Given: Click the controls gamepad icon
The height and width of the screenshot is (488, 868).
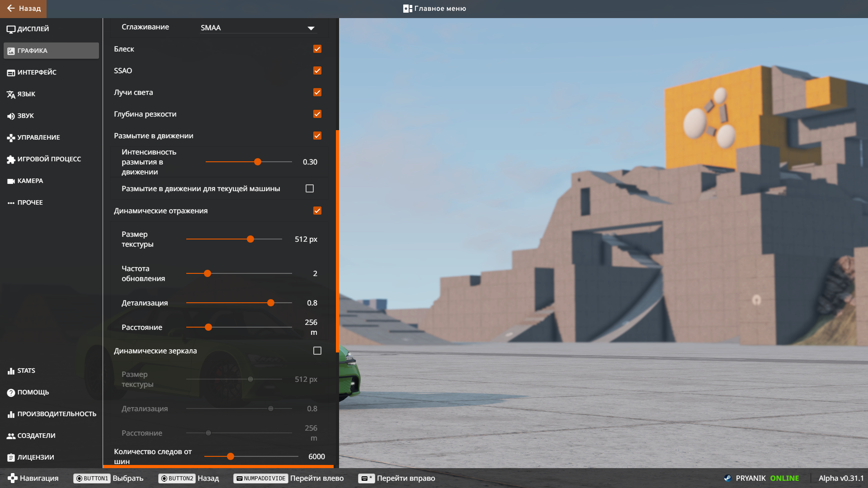Looking at the screenshot, I should click(11, 138).
